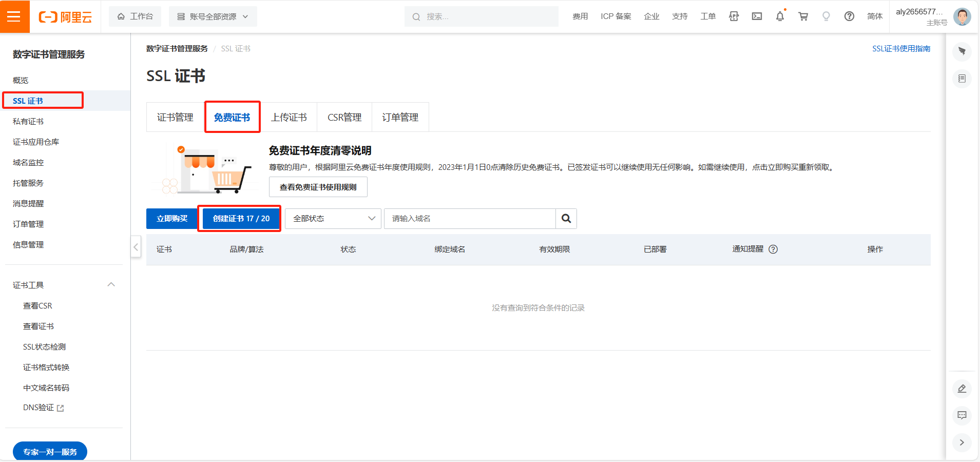
Task: Open 托管服务 in sidebar
Action: tap(28, 183)
